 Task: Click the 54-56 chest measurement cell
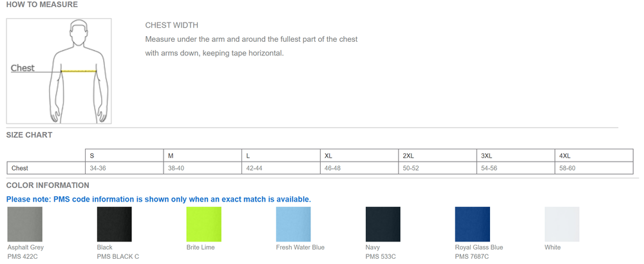coord(489,168)
